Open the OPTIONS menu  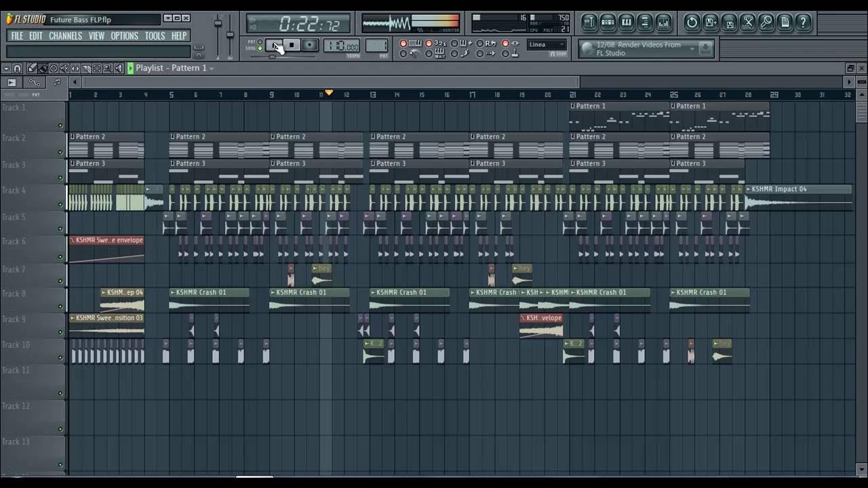(125, 36)
